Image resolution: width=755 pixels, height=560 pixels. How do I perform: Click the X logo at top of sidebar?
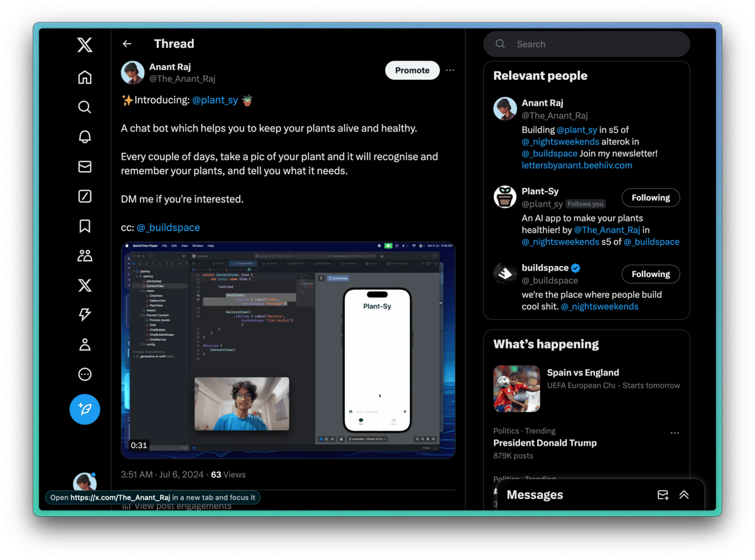85,44
